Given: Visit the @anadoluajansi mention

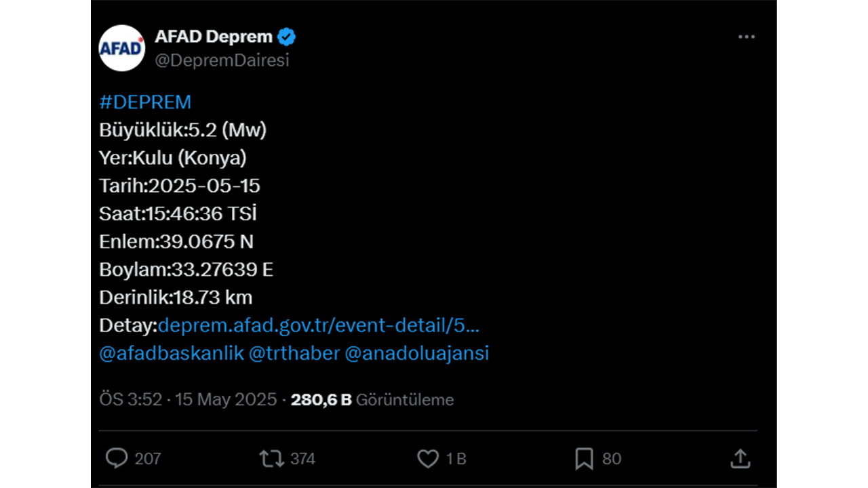Looking at the screenshot, I should 417,354.
